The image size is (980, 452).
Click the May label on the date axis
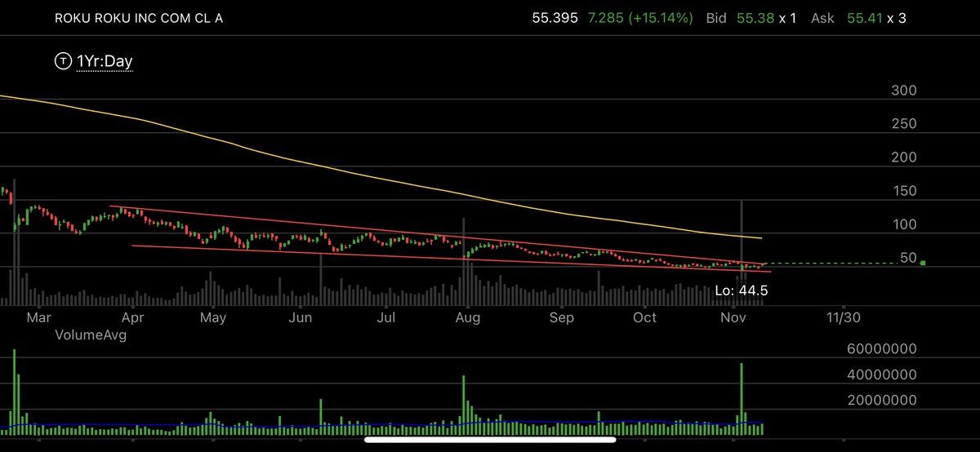[x=212, y=317]
